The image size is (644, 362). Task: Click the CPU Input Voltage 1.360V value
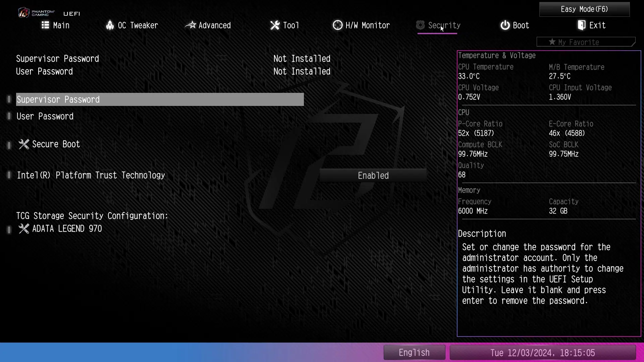(x=560, y=97)
